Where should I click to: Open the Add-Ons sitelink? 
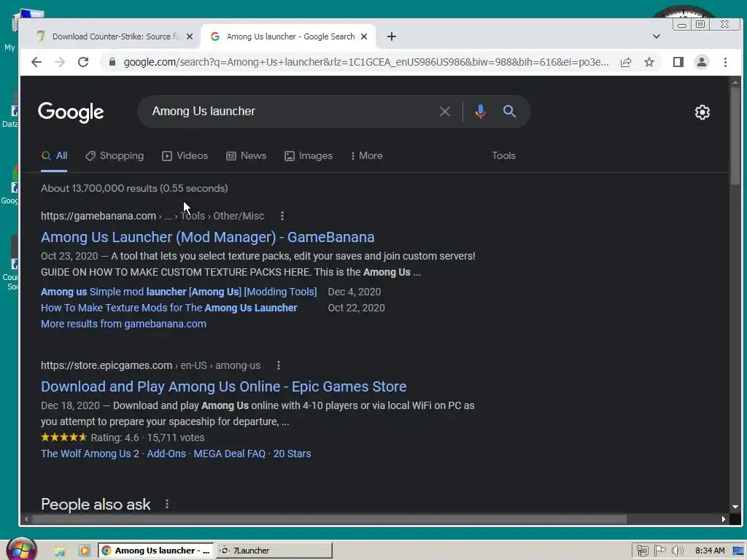pos(166,454)
